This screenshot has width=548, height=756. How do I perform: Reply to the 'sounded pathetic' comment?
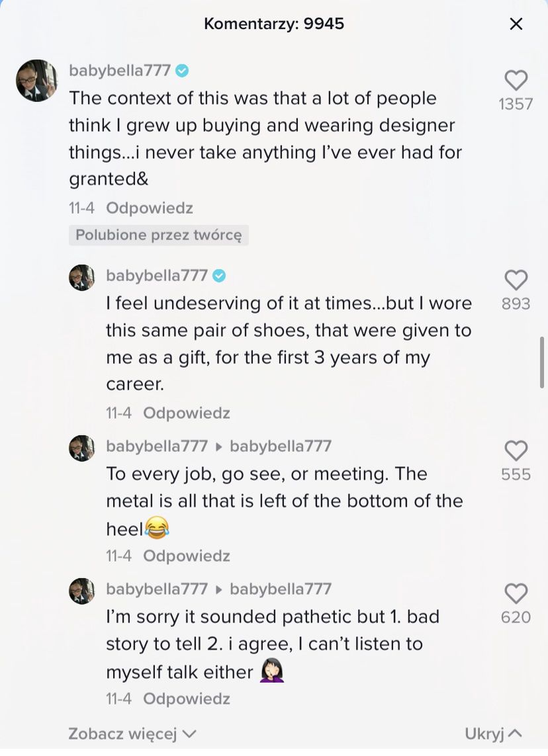tap(187, 699)
